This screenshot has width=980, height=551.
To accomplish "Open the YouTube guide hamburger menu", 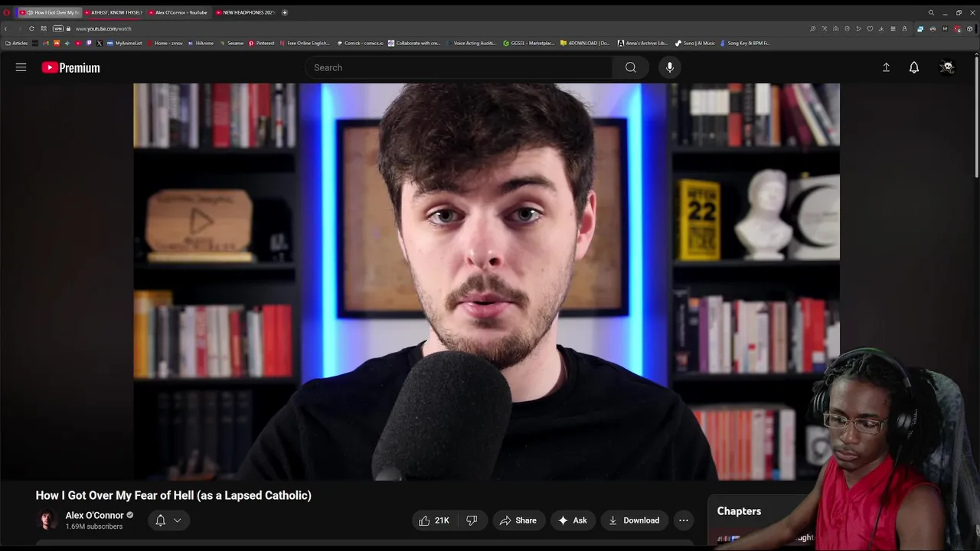I will pyautogui.click(x=21, y=67).
